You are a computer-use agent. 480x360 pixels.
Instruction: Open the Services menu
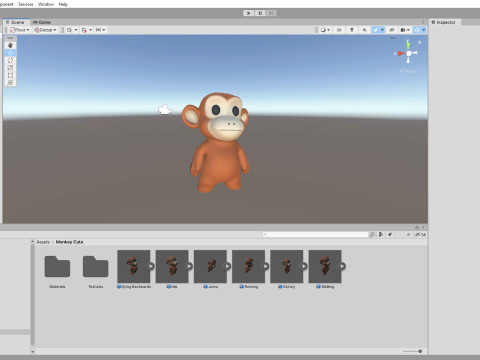(x=26, y=4)
